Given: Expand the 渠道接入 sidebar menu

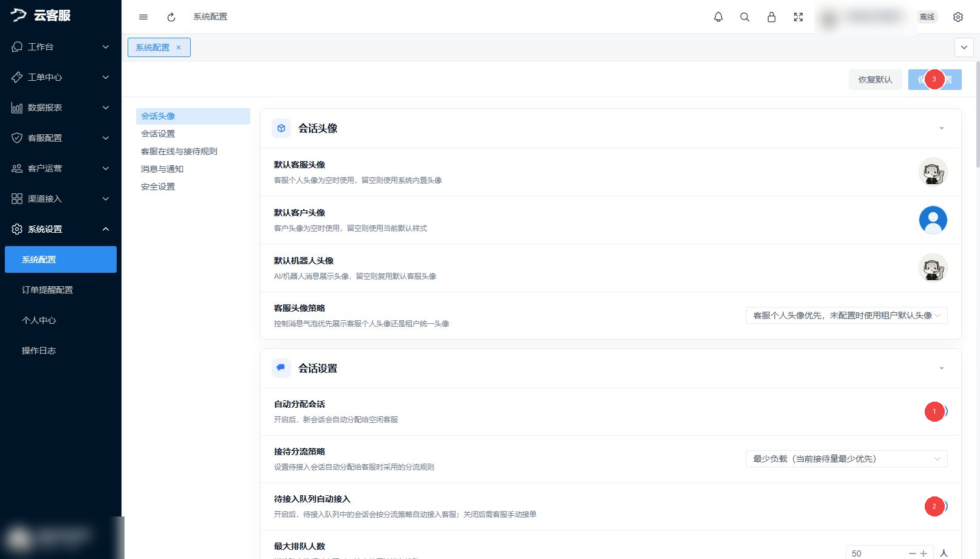Looking at the screenshot, I should (61, 199).
